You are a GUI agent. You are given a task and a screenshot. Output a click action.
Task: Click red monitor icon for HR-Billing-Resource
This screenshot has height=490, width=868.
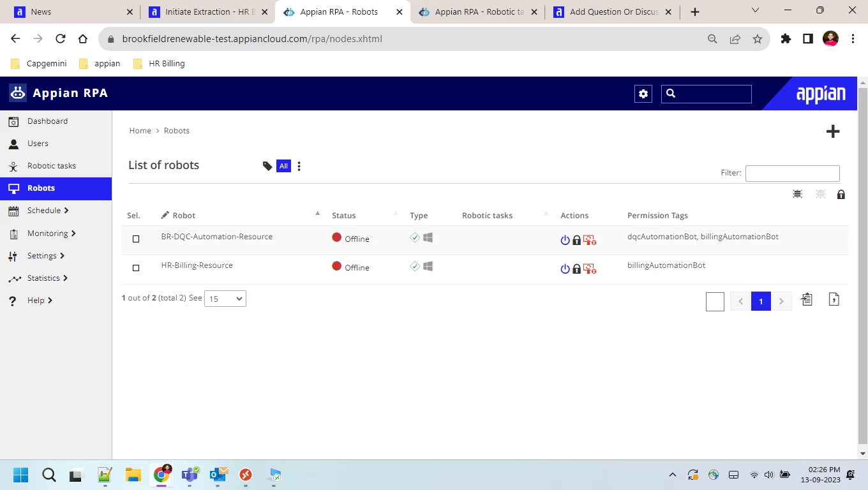point(589,269)
